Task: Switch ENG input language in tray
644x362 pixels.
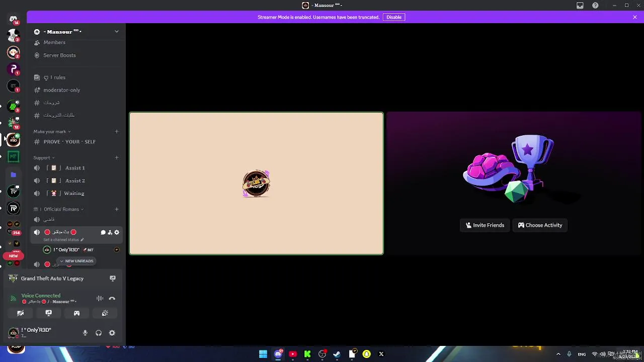Action: [582, 354]
